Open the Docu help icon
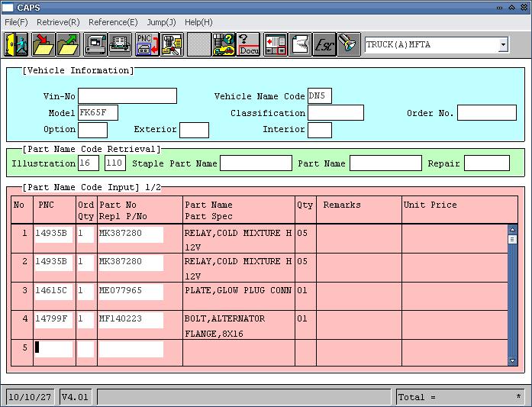The image size is (532, 407). [x=248, y=44]
